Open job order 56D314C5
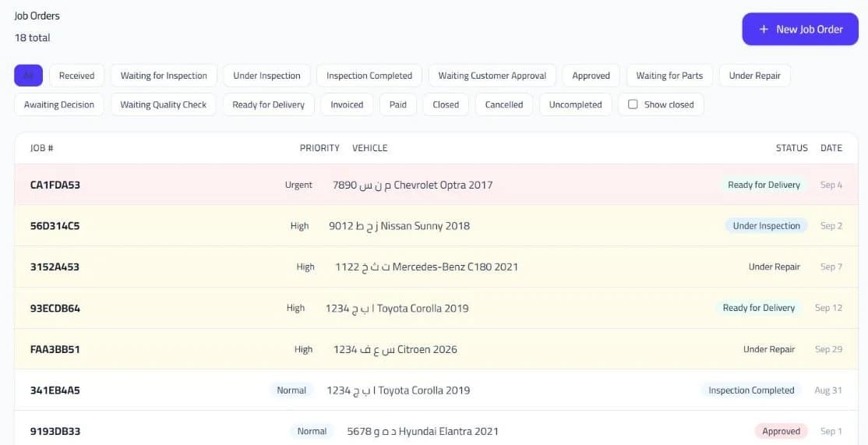Viewport: 868px width, 445px height. (x=436, y=226)
